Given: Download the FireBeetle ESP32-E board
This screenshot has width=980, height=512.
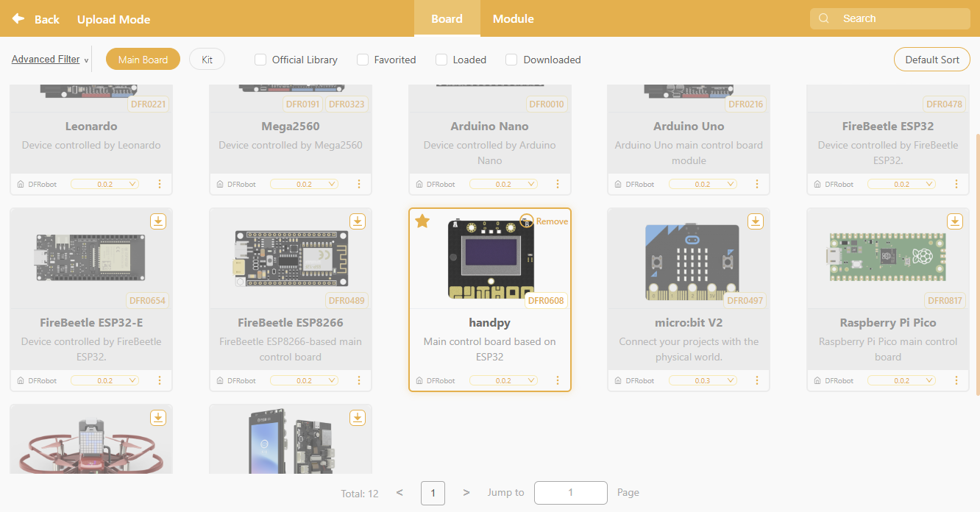Looking at the screenshot, I should pyautogui.click(x=158, y=221).
